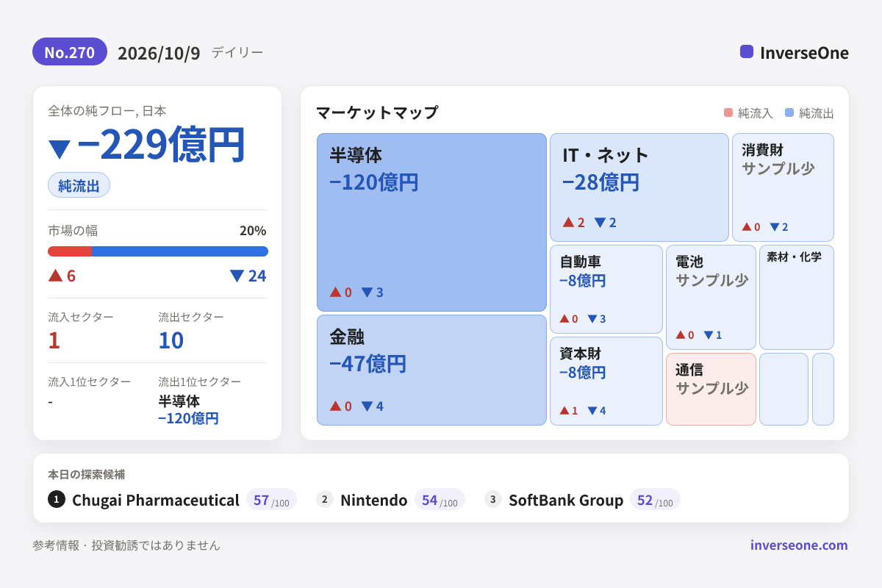This screenshot has height=588, width=882.
Task: Select rank badge 1 for Chugai Pharmaceutical
Action: (57, 500)
